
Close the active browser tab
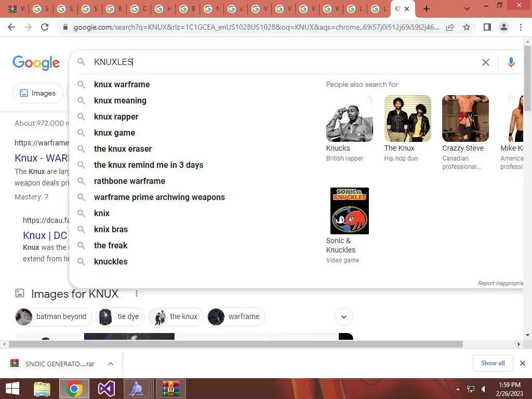pyautogui.click(x=407, y=9)
